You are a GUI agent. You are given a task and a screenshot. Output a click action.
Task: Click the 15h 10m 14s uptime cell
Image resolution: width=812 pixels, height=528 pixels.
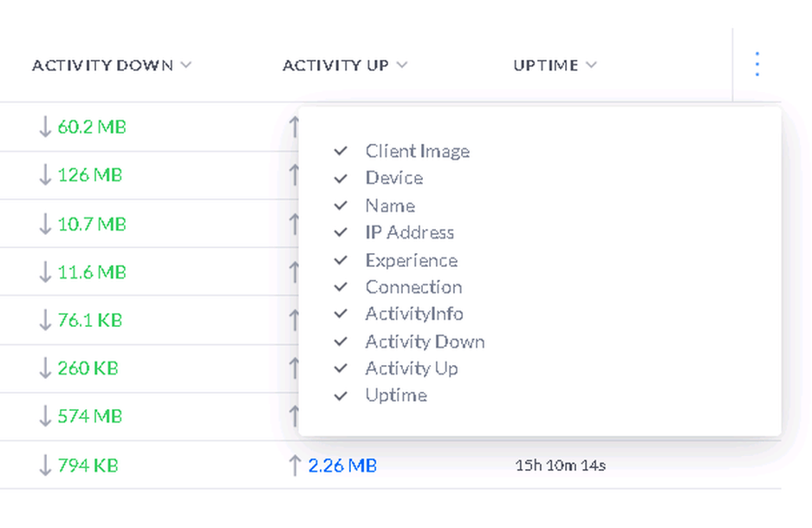tap(560, 466)
